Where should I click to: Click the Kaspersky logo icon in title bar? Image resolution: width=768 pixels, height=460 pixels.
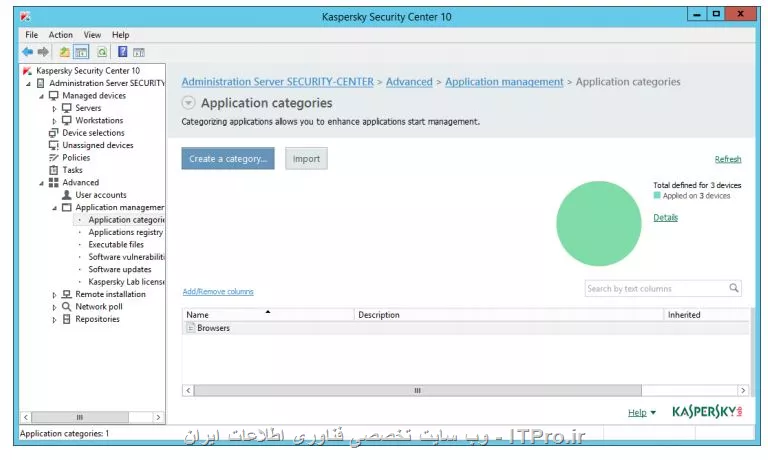25,17
